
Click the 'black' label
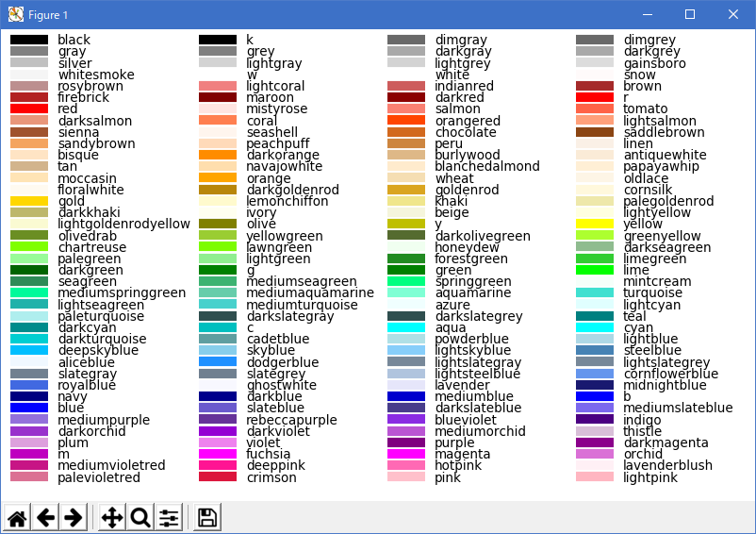74,40
